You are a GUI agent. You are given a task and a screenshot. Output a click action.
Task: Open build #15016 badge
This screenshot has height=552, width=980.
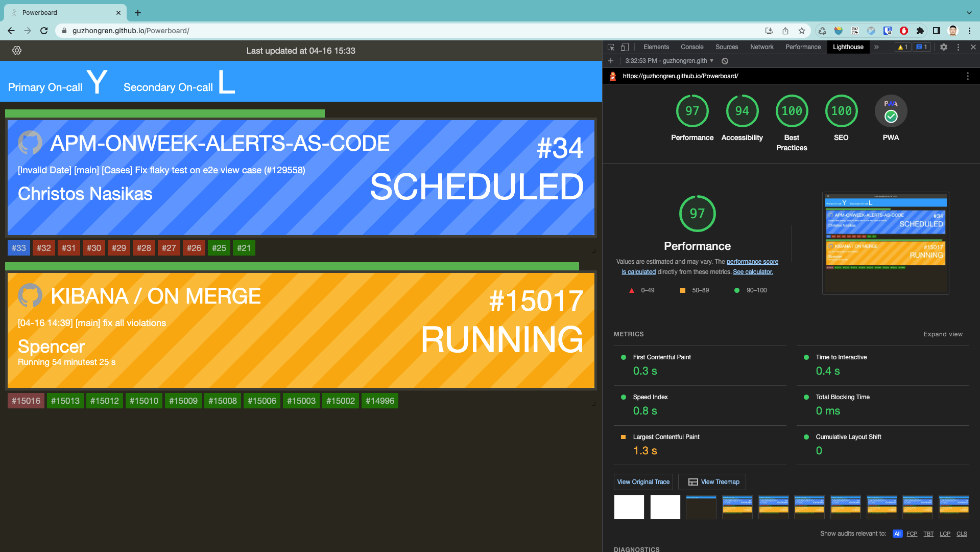tap(26, 401)
